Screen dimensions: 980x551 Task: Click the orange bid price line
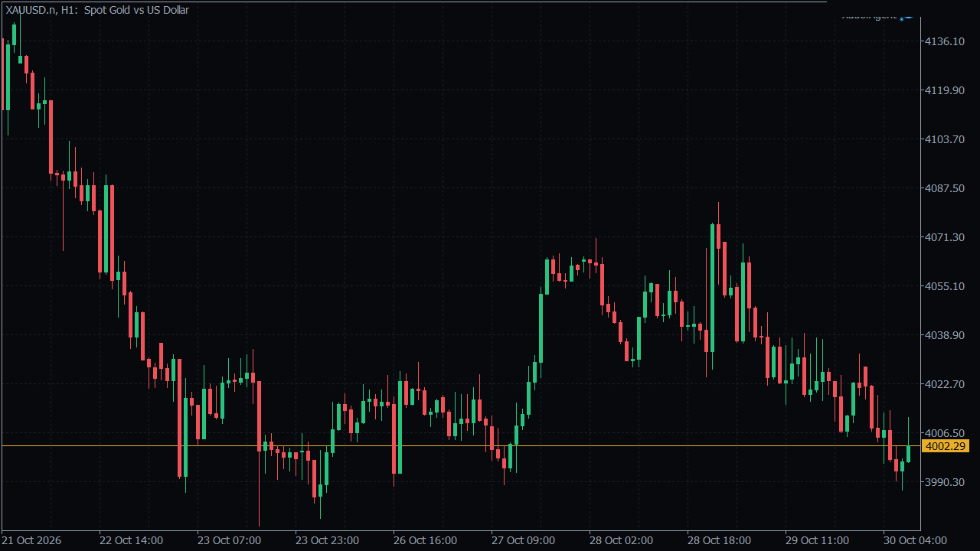[x=459, y=445]
